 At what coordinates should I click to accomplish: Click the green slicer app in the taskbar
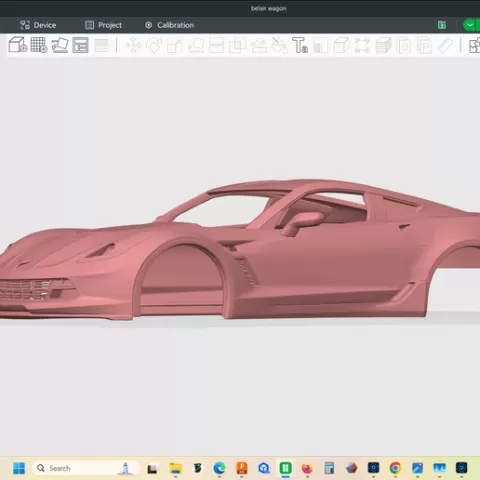tap(286, 468)
